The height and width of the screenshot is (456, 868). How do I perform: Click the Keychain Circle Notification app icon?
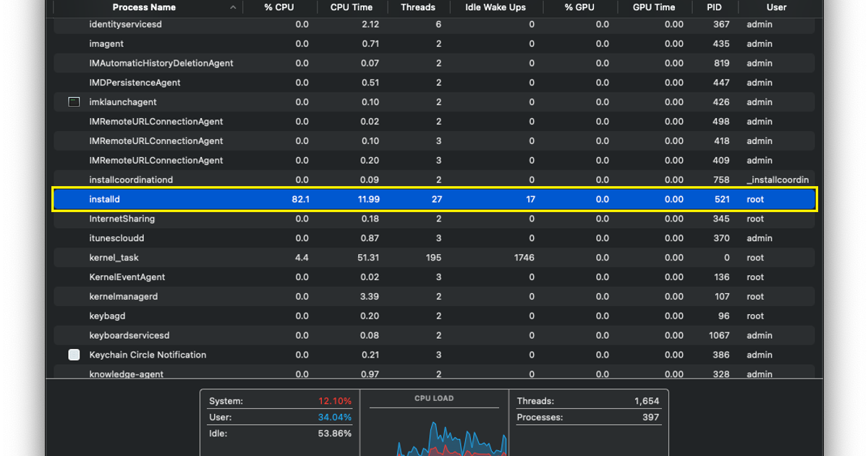(x=74, y=355)
